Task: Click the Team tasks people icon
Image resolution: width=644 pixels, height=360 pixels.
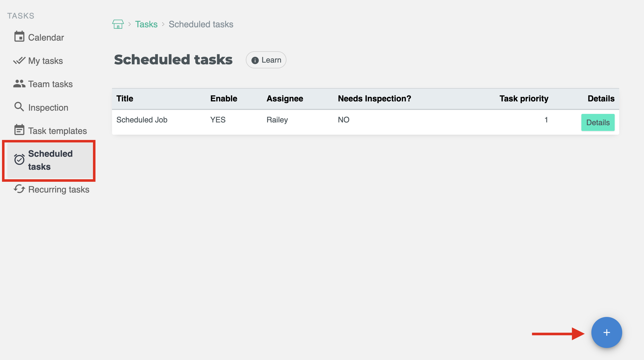Action: (x=19, y=84)
